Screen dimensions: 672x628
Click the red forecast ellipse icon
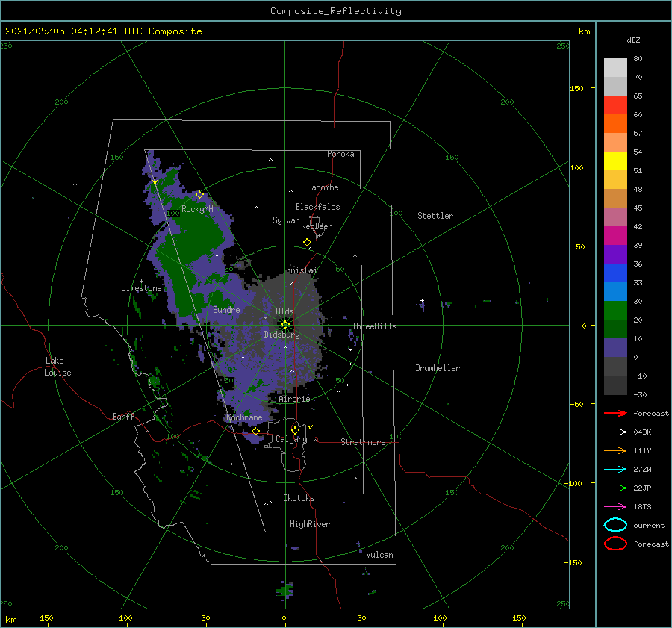point(615,544)
